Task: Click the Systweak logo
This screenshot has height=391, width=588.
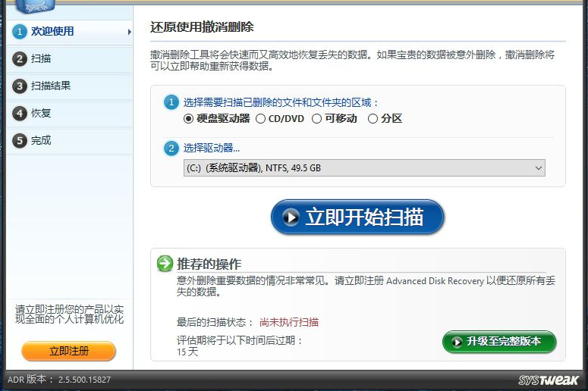Action: pyautogui.click(x=549, y=380)
